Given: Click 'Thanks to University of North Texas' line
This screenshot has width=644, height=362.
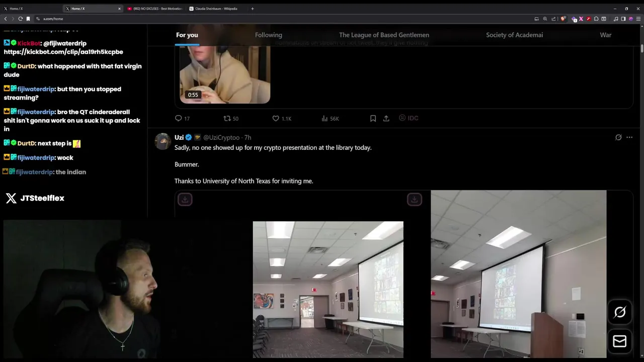Looking at the screenshot, I should pos(244,181).
